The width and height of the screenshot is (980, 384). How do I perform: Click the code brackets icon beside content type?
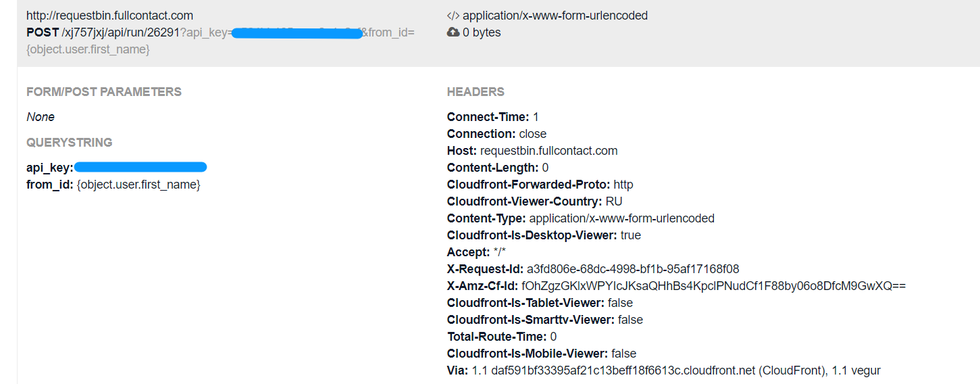point(453,16)
